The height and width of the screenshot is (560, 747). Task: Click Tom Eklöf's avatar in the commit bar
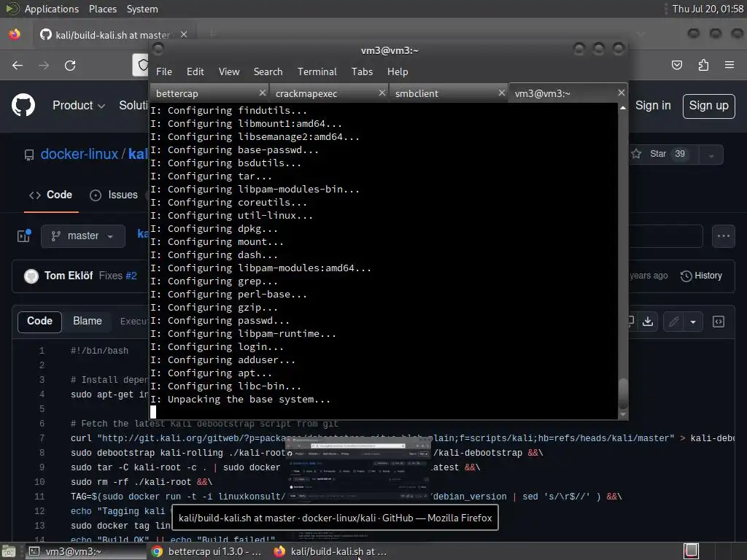tap(31, 276)
